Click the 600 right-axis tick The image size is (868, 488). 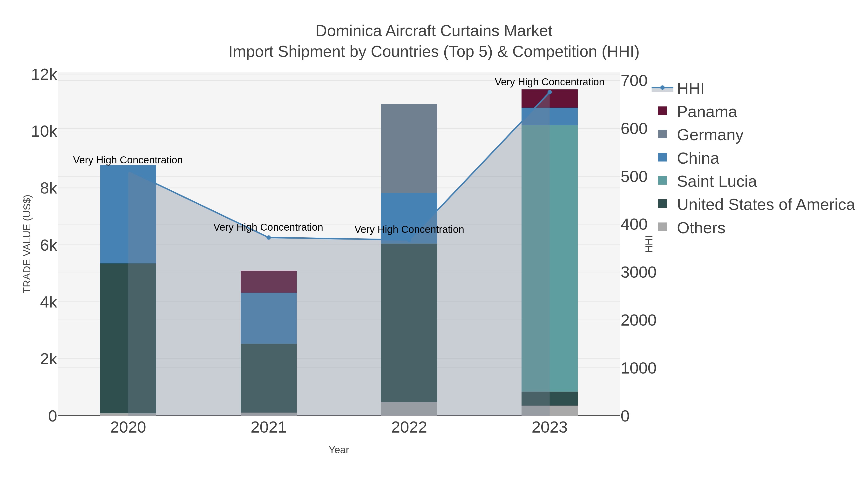634,129
